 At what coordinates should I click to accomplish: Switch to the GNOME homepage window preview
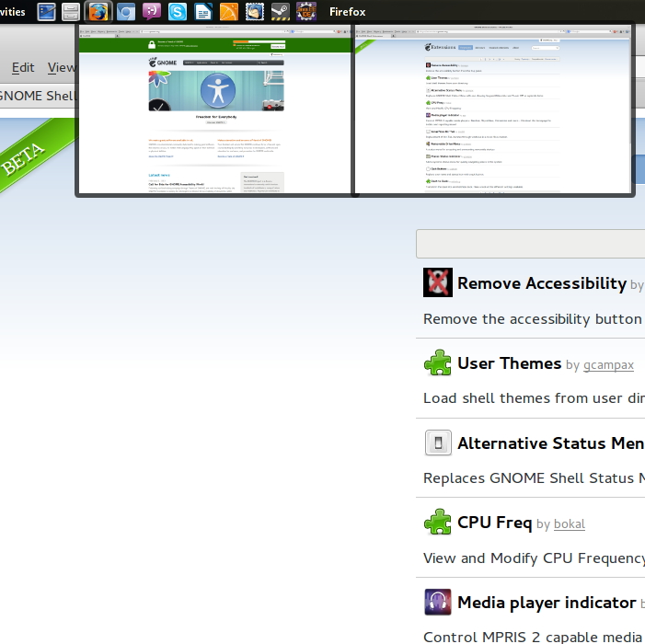click(214, 109)
